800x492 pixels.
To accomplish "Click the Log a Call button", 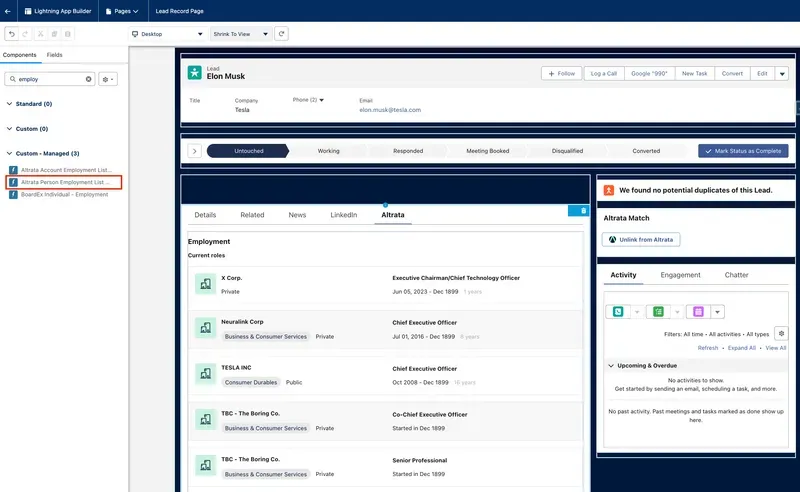I will click(604, 73).
